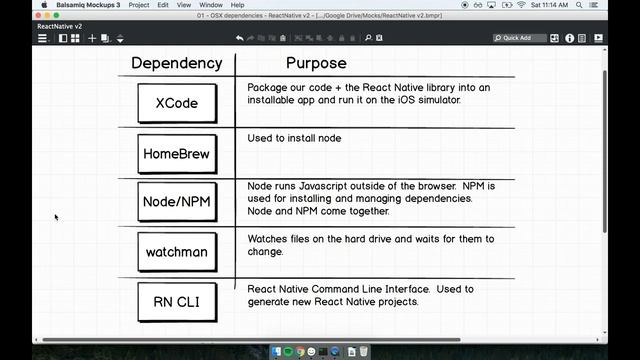Click the greyed Copy icon in toolbar

261,38
